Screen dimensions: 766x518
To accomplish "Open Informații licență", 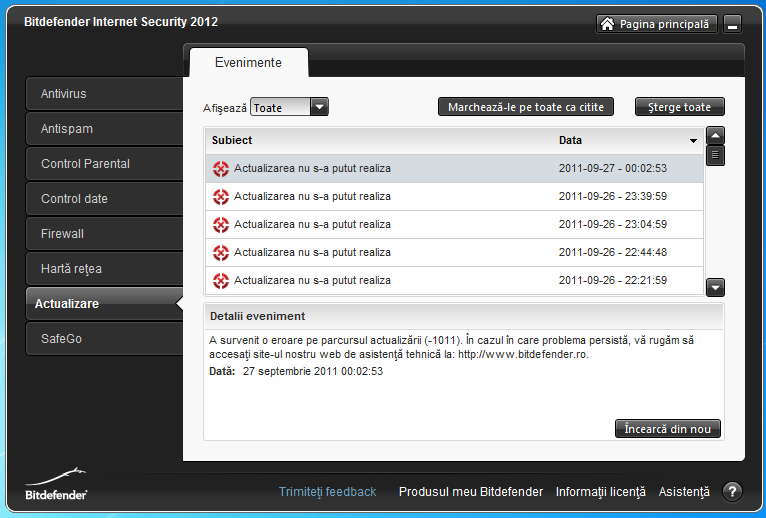I will point(600,492).
